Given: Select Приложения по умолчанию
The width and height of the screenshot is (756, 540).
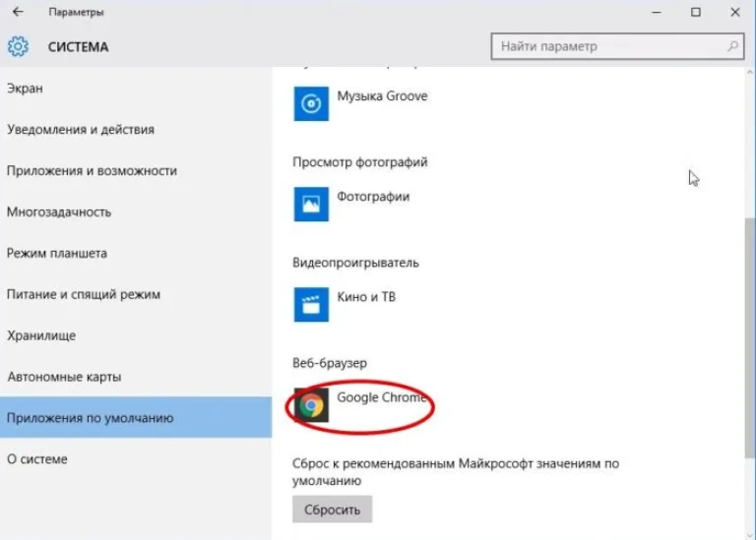Looking at the screenshot, I should [136, 418].
